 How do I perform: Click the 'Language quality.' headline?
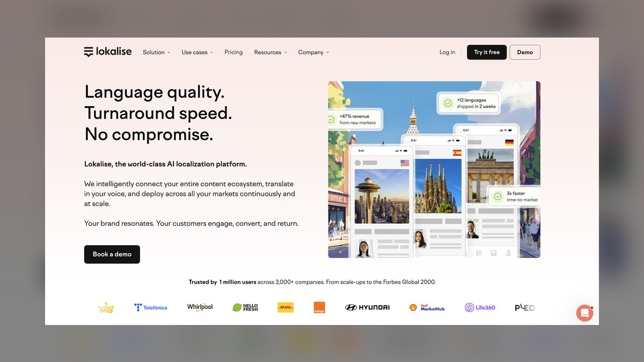click(x=155, y=92)
